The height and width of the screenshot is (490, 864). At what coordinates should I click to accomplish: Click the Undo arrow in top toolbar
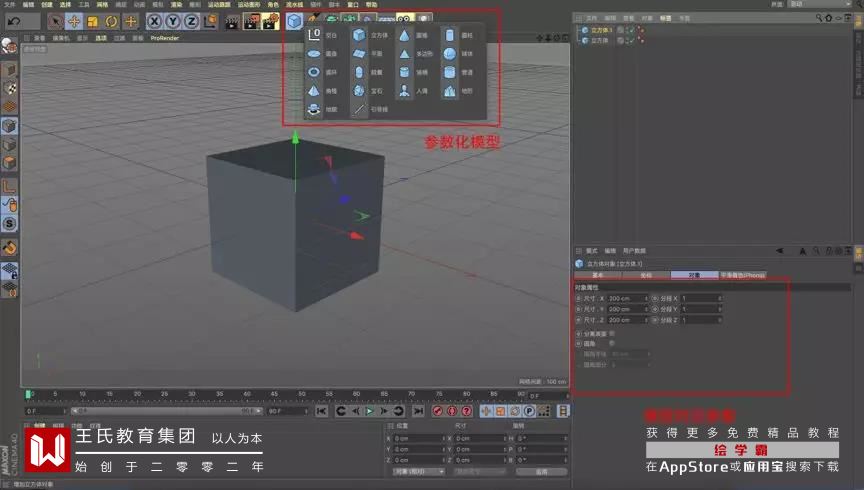pos(14,21)
